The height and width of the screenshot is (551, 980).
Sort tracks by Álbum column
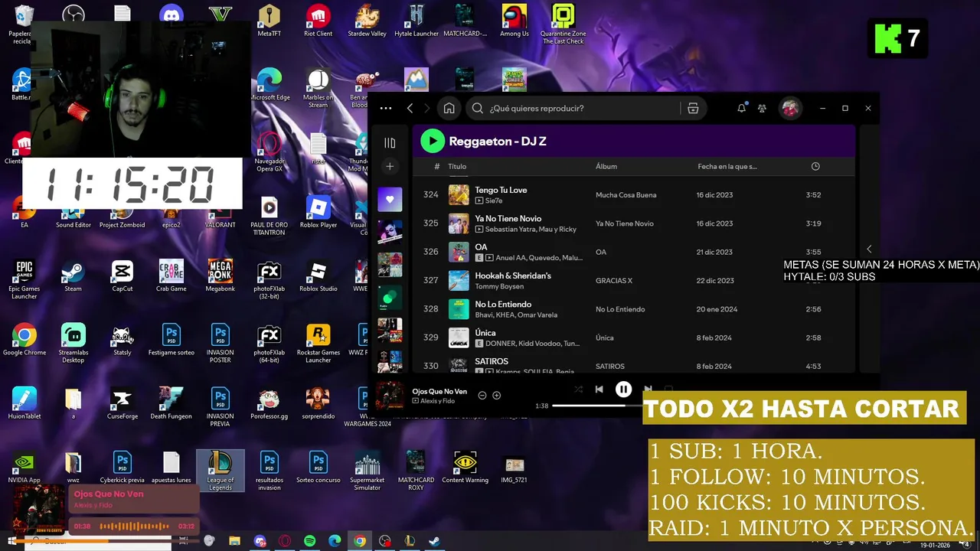[x=606, y=166]
